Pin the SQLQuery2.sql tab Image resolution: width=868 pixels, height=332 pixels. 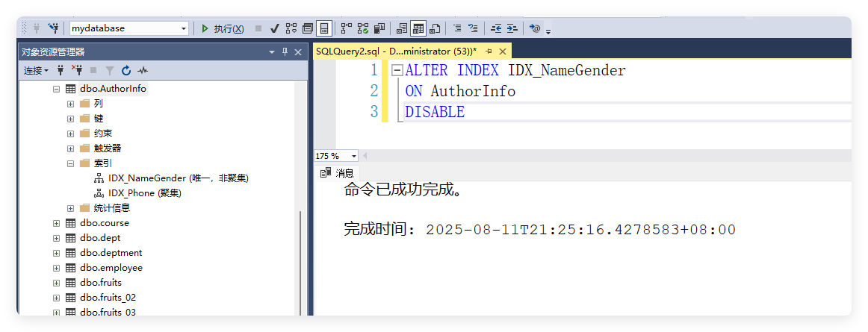[x=489, y=51]
